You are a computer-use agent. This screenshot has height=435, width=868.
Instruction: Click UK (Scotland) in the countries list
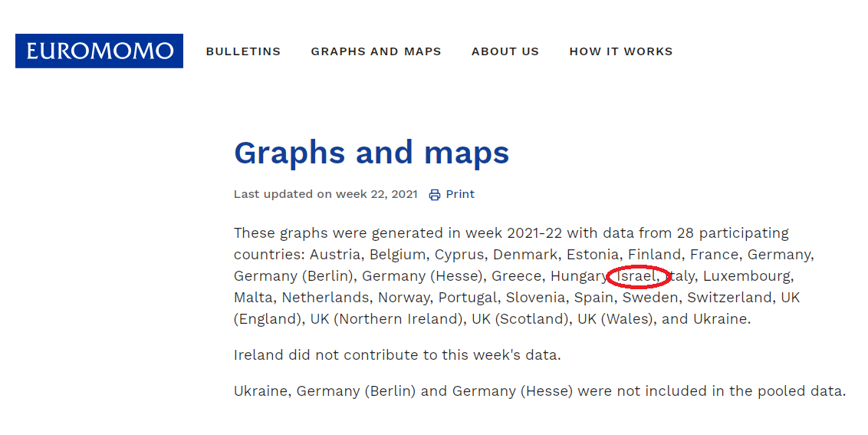pos(521,318)
